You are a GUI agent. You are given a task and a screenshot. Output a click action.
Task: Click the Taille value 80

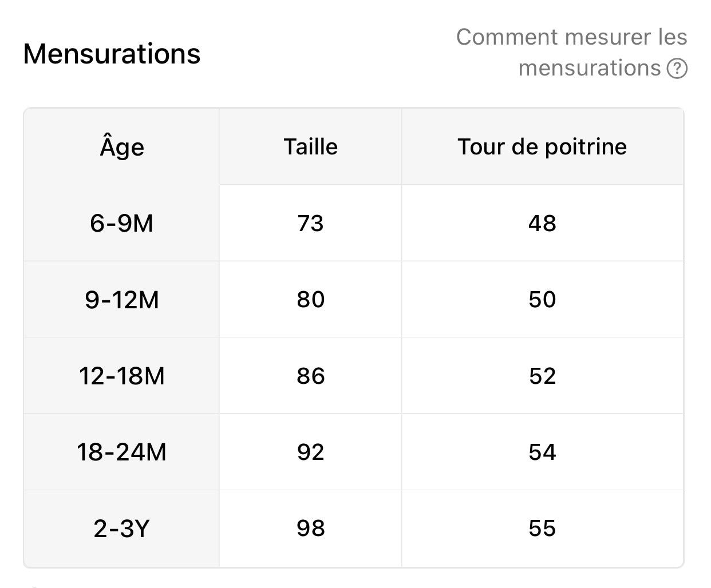coord(311,300)
